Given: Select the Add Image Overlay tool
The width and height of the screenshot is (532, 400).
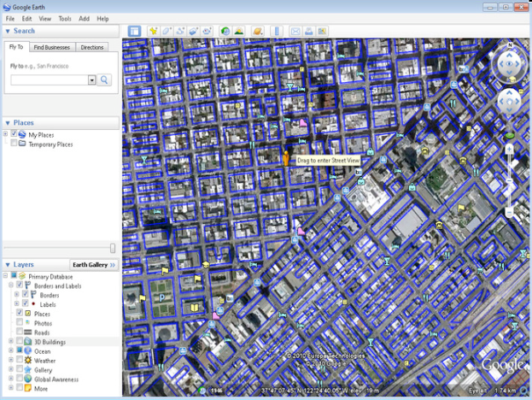Looking at the screenshot, I should (193, 32).
